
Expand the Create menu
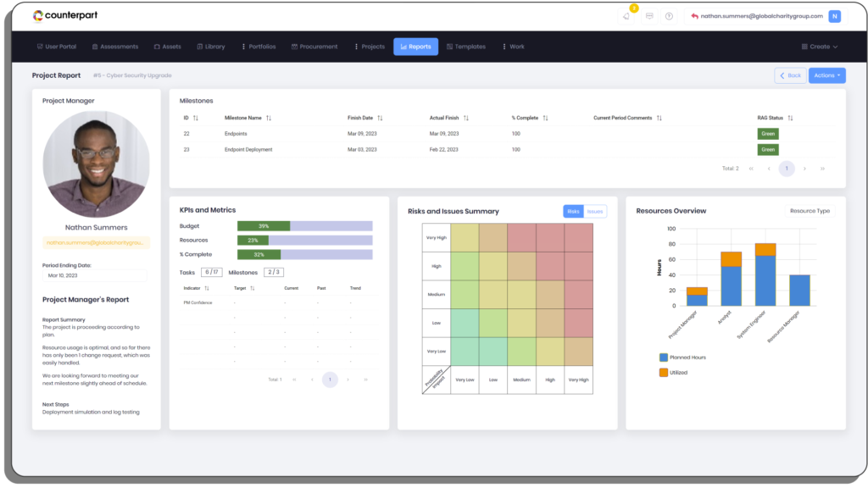point(820,47)
